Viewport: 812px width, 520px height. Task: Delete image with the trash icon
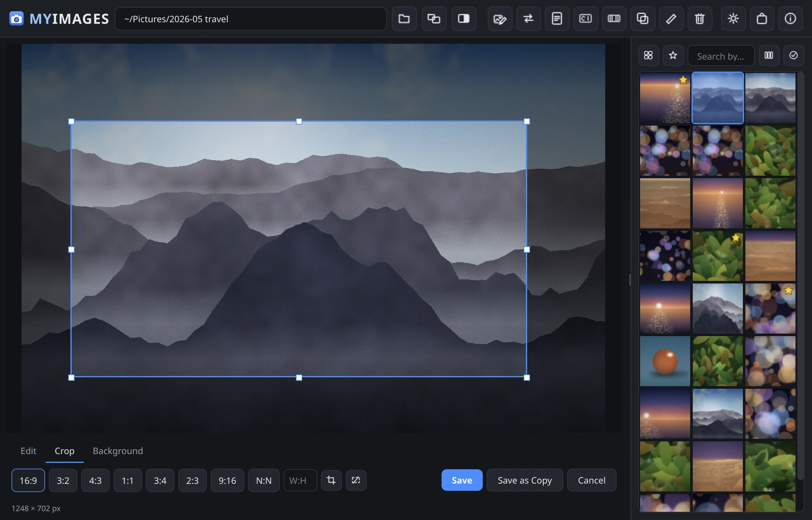699,19
